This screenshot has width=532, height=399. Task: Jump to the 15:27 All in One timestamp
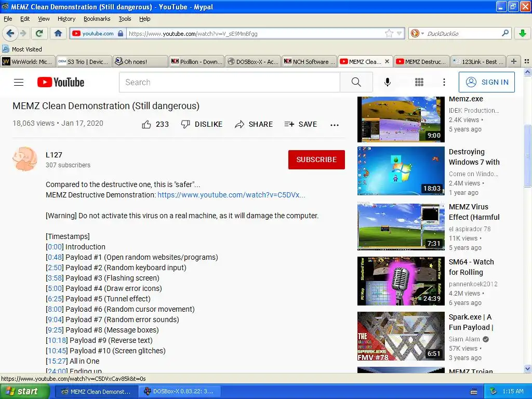point(57,362)
